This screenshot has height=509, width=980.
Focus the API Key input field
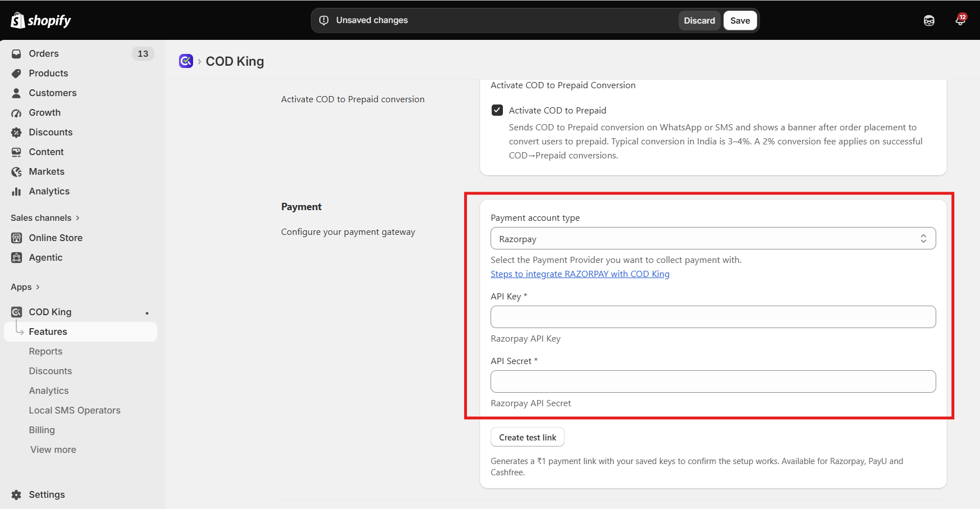pyautogui.click(x=713, y=317)
